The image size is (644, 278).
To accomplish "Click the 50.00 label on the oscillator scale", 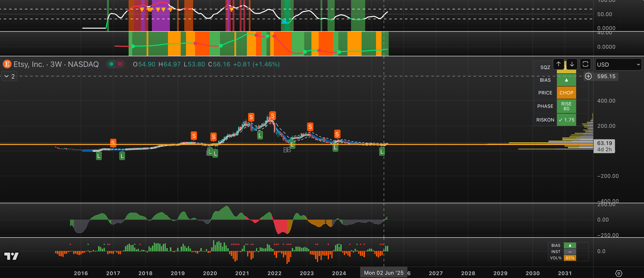I will coord(604,14).
